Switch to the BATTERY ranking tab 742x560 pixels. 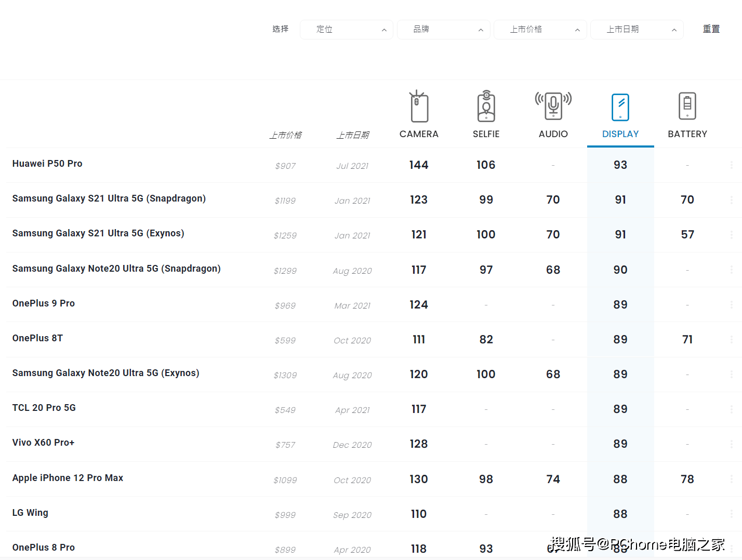(x=687, y=134)
